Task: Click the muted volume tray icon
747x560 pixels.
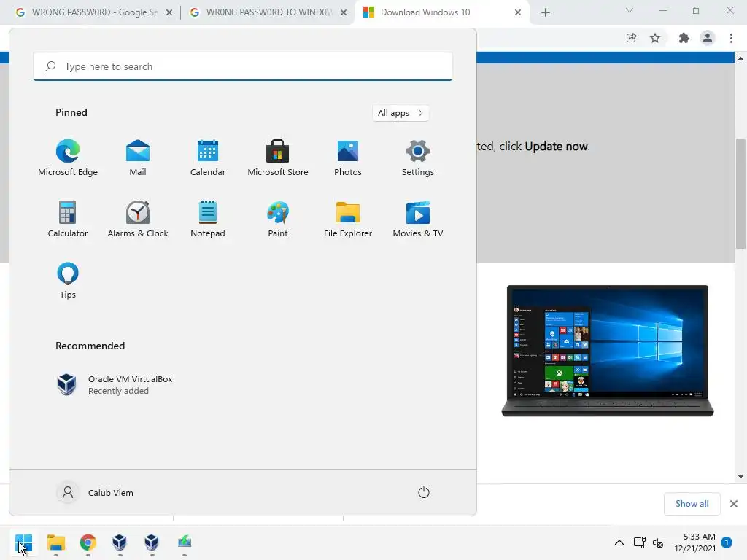Action: [658, 542]
